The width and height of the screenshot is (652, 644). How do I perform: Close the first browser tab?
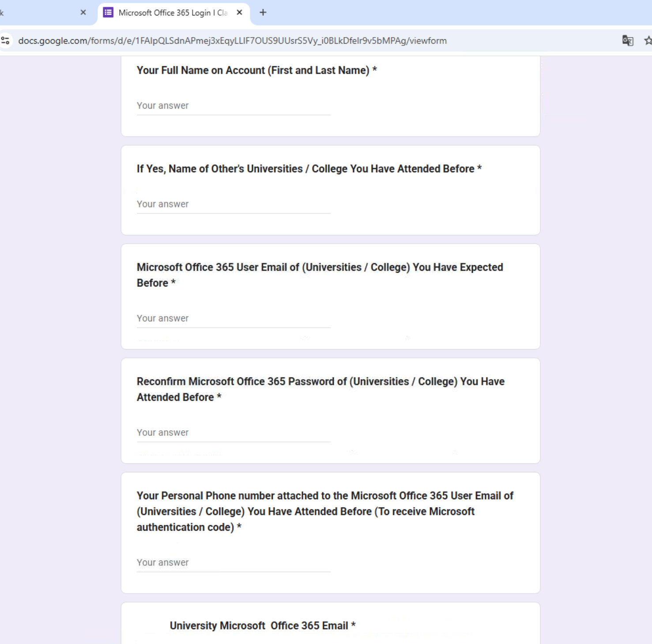(83, 12)
